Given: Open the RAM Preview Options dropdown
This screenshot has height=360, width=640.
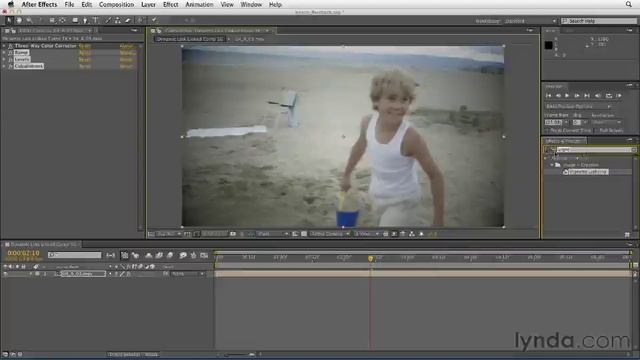Looking at the screenshot, I should point(578,106).
